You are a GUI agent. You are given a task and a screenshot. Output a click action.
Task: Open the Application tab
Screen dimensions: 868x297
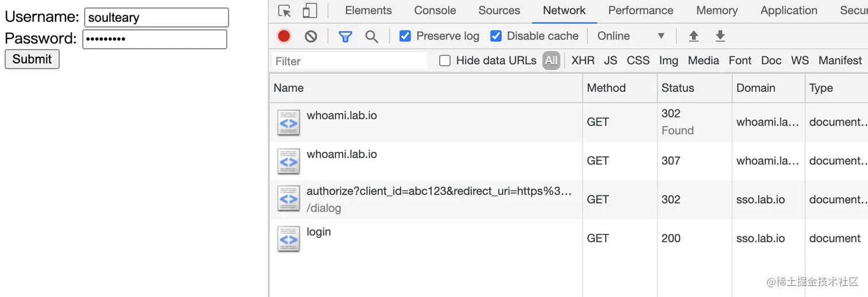(x=789, y=10)
